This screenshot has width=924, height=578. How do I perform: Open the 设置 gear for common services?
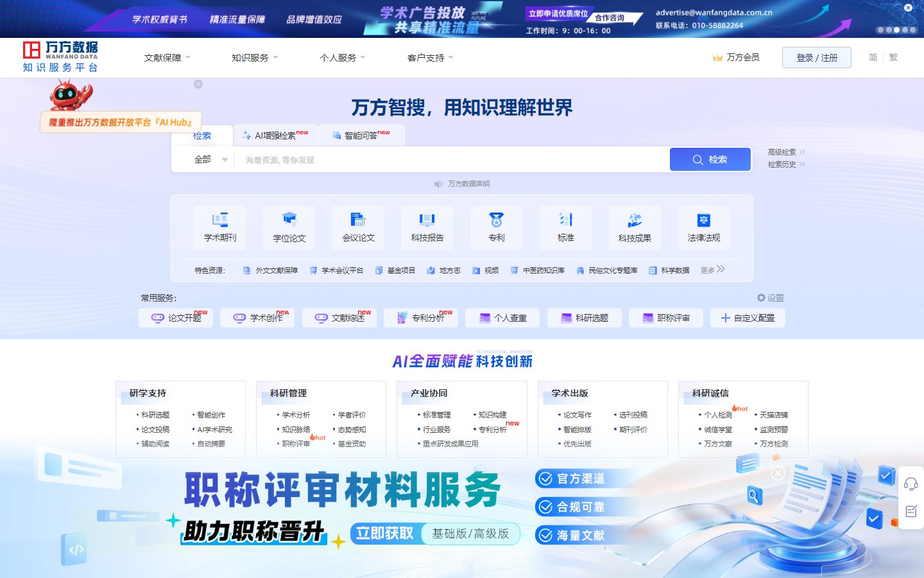click(x=762, y=298)
